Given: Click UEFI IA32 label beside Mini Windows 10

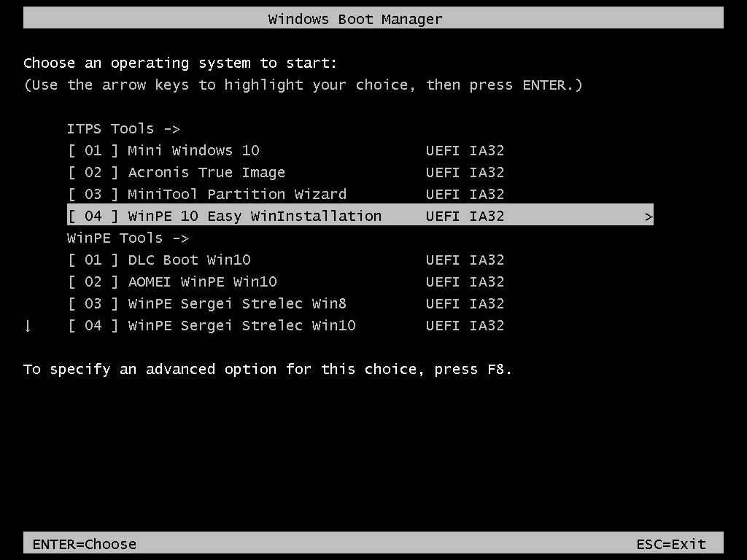Looking at the screenshot, I should (465, 150).
